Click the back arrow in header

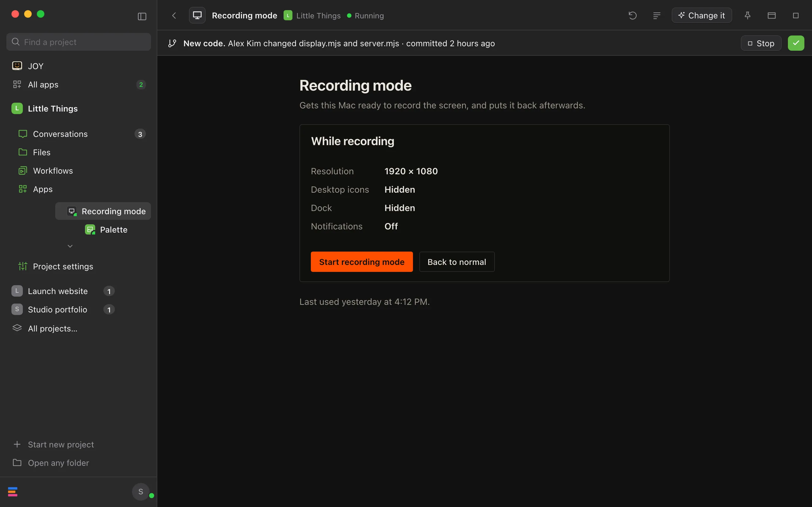[174, 16]
